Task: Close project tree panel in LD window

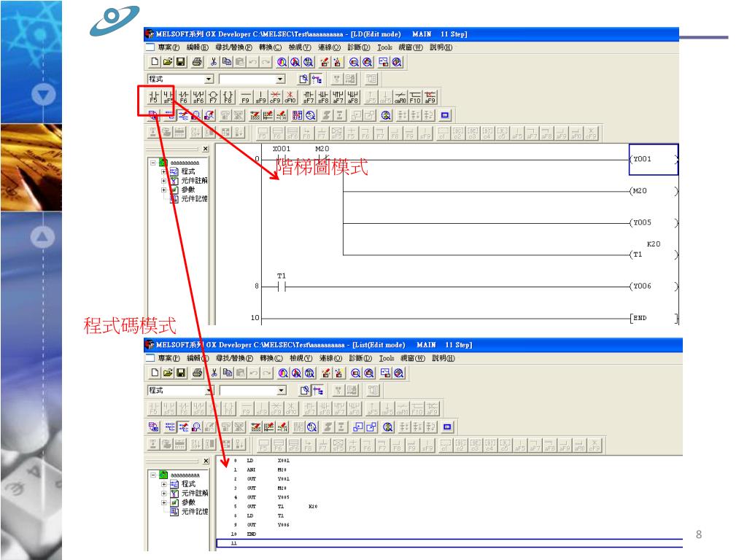Action: point(205,149)
